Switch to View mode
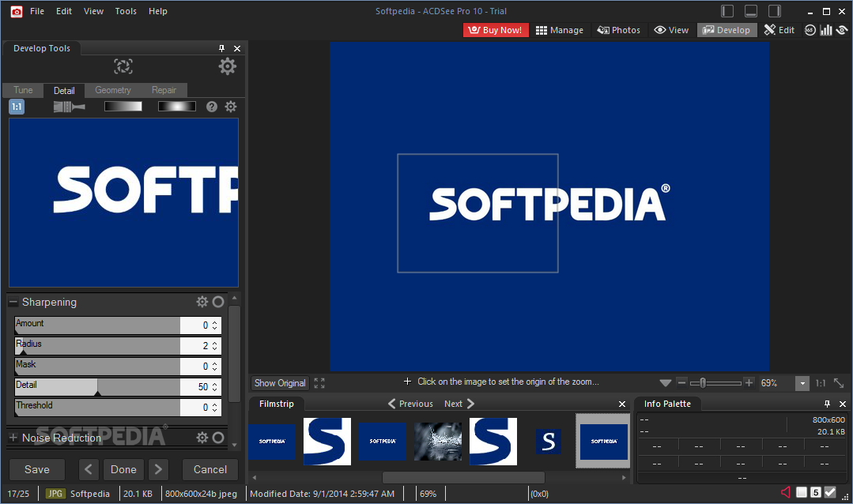Image resolution: width=853 pixels, height=504 pixels. click(x=671, y=30)
